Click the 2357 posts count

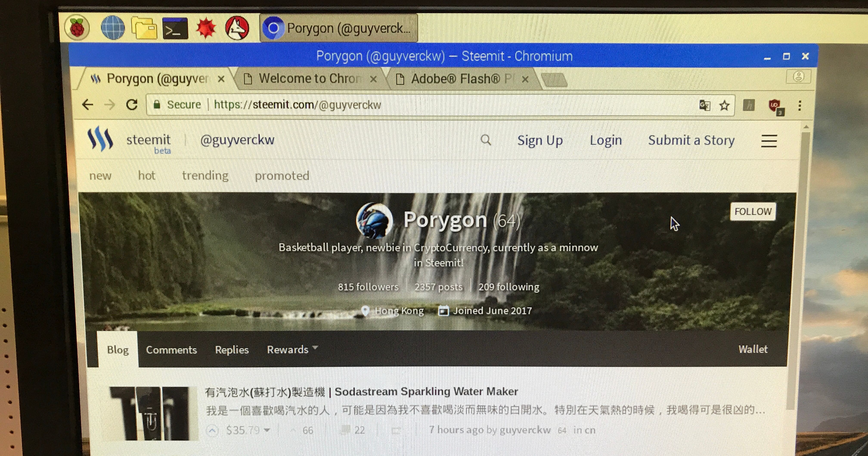(438, 287)
